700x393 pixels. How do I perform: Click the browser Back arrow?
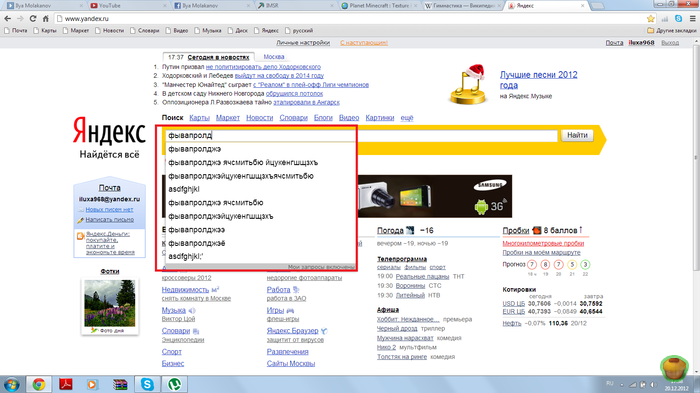coord(8,19)
